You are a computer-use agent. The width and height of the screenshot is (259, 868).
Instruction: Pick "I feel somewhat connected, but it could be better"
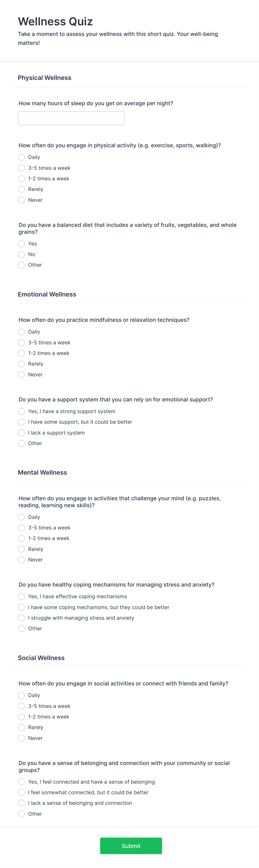click(21, 793)
